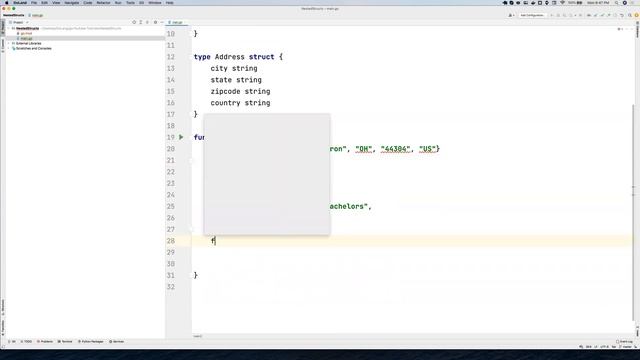This screenshot has height=360, width=640.
Task: Click the Expand All icon in Project panel
Action: click(x=141, y=22)
